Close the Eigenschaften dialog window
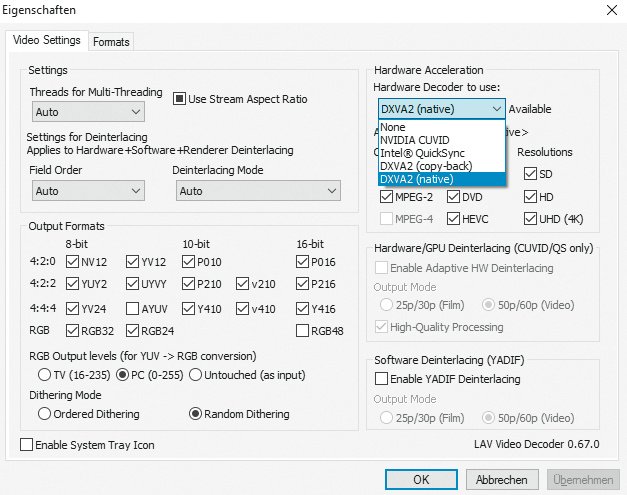 click(610, 10)
